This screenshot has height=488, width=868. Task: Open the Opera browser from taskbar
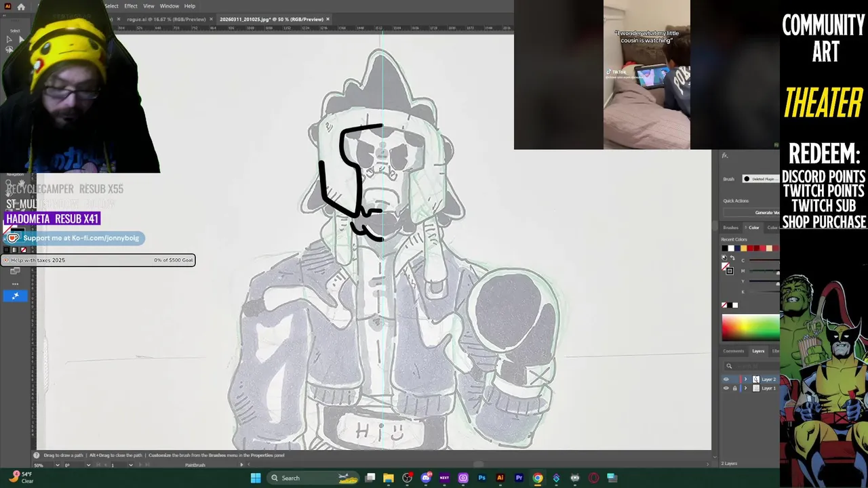tap(593, 478)
